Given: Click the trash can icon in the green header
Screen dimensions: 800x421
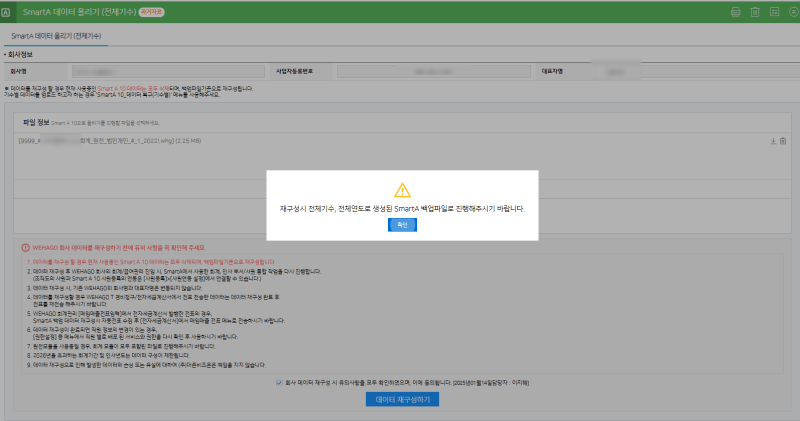Looking at the screenshot, I should click(755, 12).
